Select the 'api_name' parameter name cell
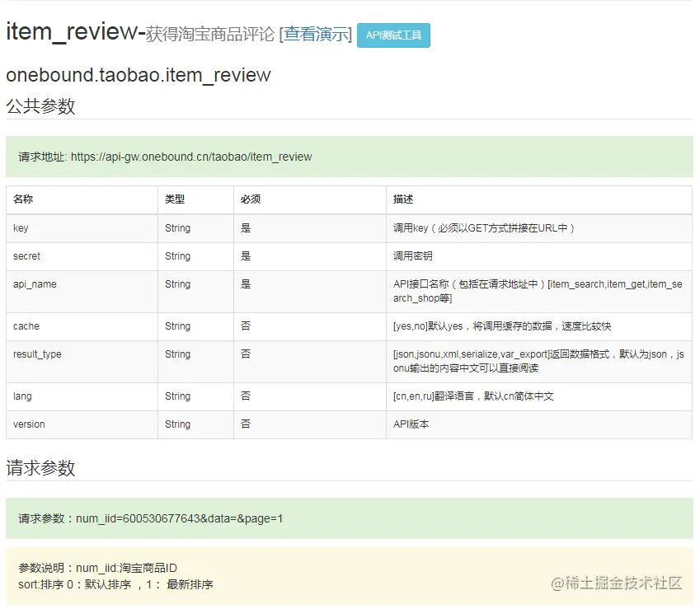700x609 pixels. coord(82,292)
